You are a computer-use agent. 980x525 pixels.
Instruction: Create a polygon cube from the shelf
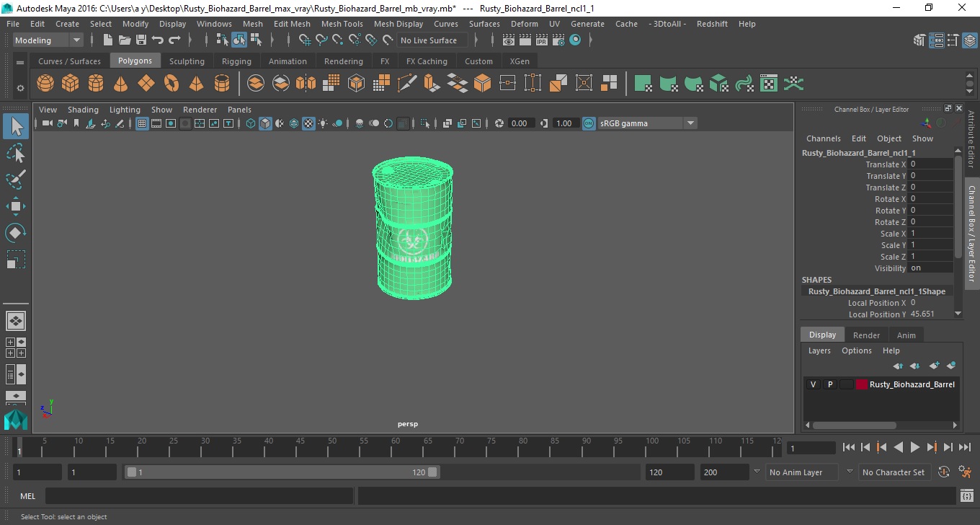pyautogui.click(x=71, y=84)
